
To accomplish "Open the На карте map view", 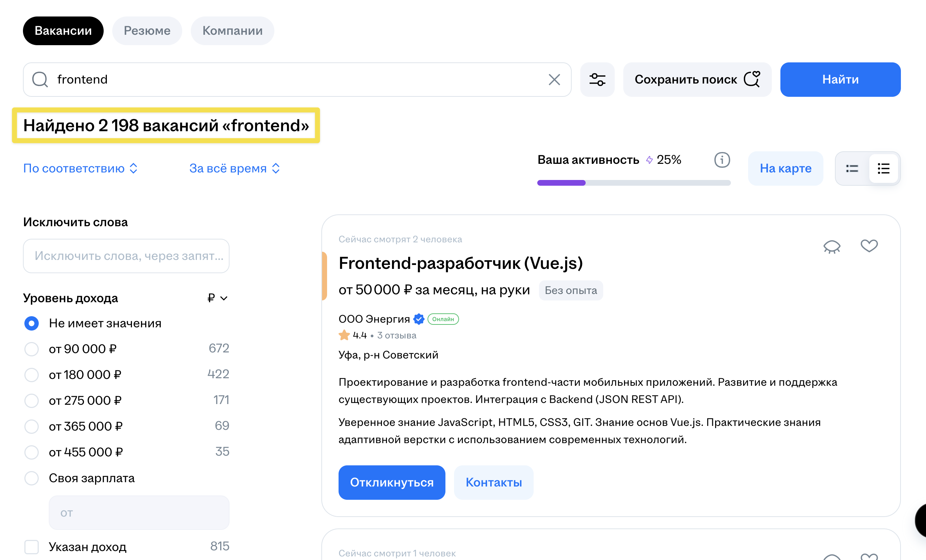I will [785, 169].
